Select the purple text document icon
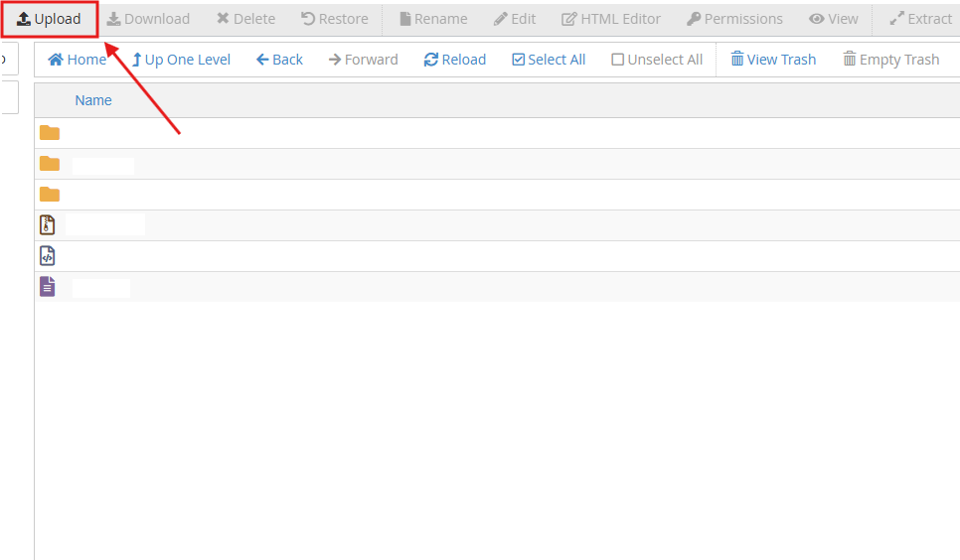 pyautogui.click(x=47, y=286)
